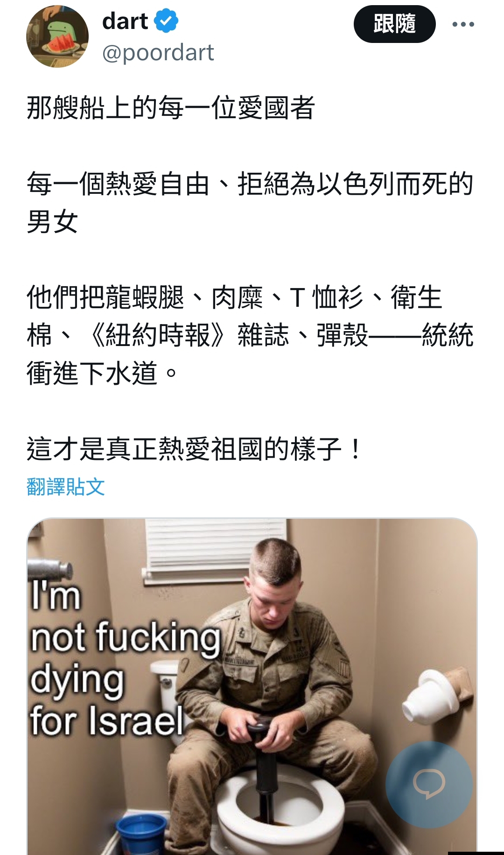Tap the white caption text on the meme
The image size is (504, 855).
pos(125,659)
